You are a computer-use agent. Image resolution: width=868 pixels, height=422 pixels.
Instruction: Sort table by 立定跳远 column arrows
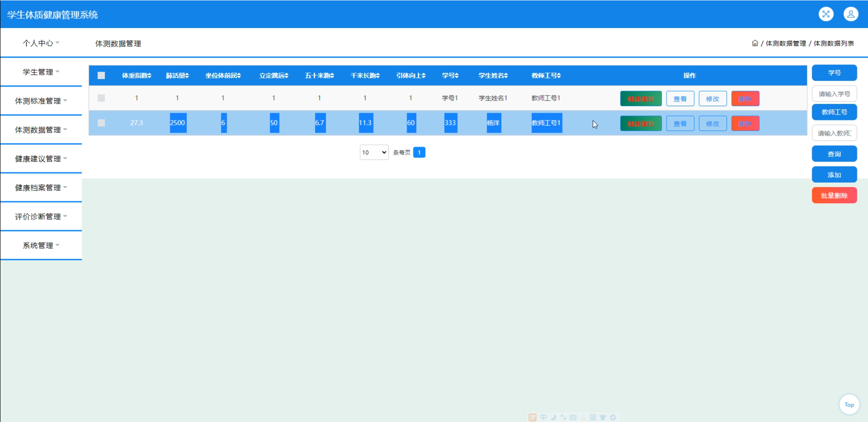pos(286,76)
